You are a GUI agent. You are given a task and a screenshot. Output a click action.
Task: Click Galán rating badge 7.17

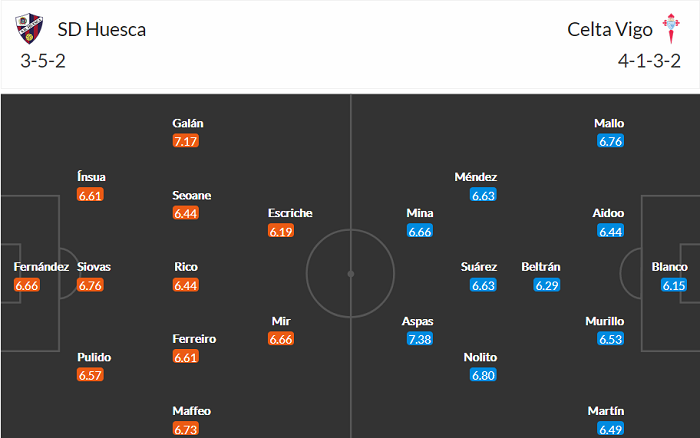[x=186, y=142]
